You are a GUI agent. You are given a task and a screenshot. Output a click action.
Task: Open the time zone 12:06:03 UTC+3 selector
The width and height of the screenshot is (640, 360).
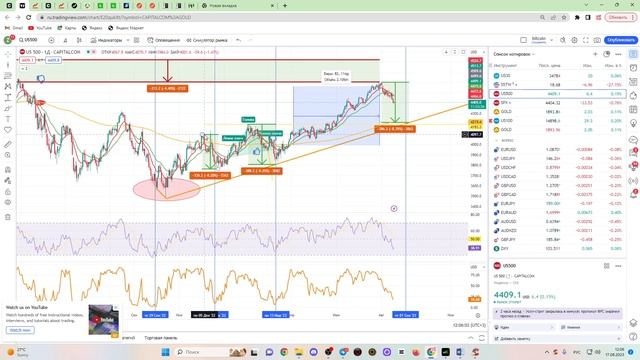coord(469,325)
